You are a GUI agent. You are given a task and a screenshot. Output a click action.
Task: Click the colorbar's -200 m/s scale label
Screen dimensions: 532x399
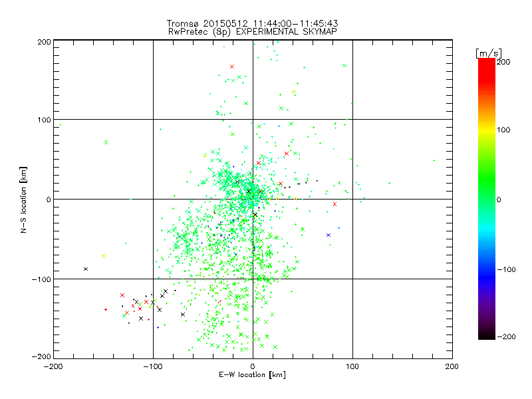click(x=506, y=337)
